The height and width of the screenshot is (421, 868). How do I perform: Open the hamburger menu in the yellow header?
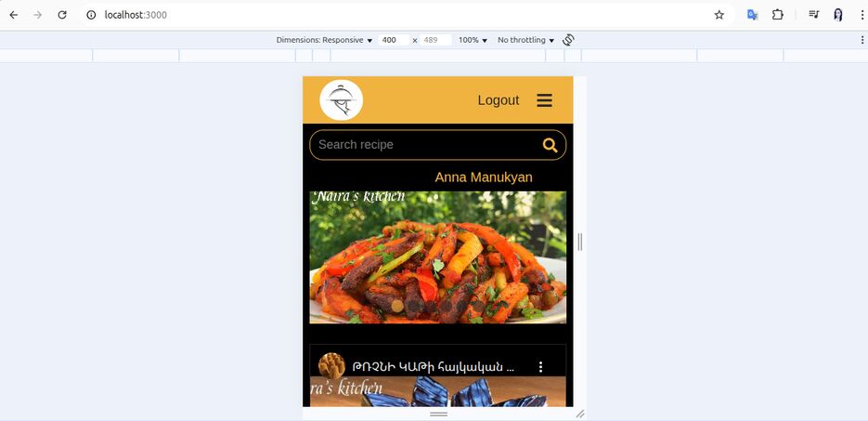[x=544, y=100]
